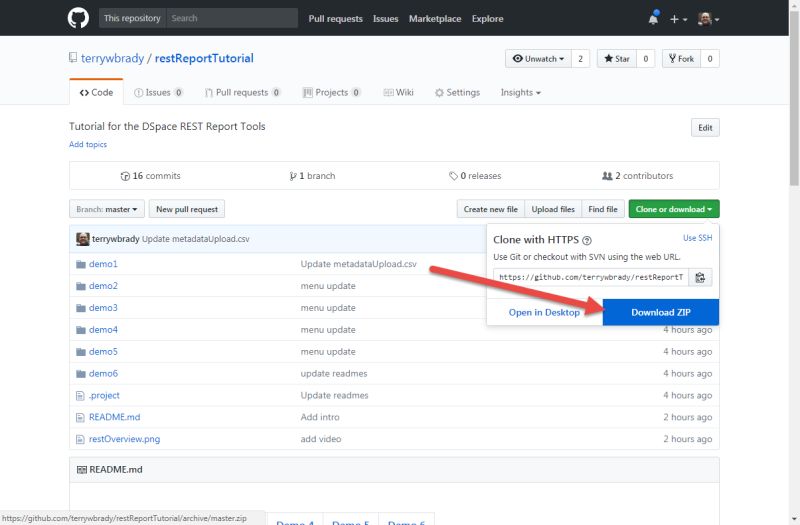Open Marketplace in top navigation
800x525 pixels.
click(435, 19)
